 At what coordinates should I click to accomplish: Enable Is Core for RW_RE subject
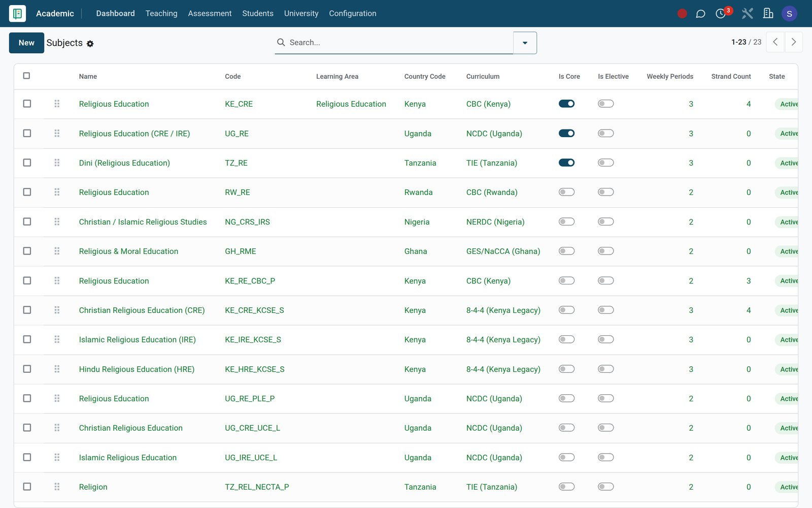pos(566,192)
